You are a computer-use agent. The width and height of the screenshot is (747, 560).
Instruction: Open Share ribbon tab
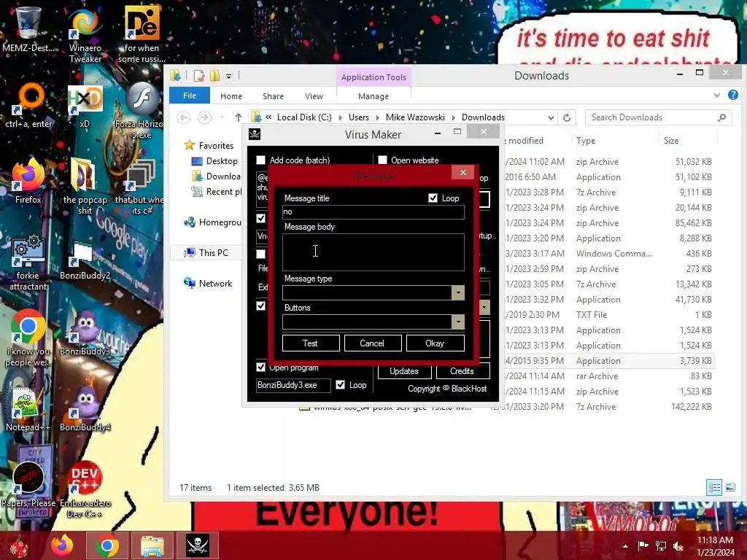[273, 96]
